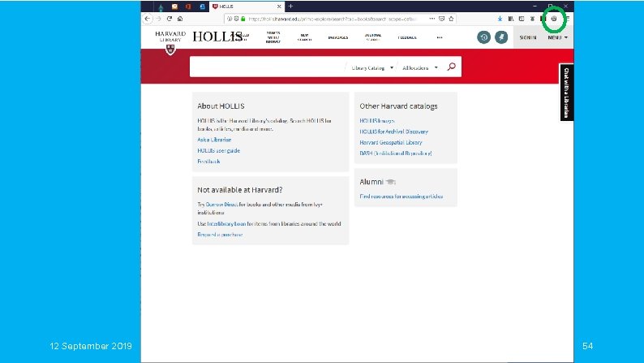644x363 pixels.
Task: Open the Interlibrary Loan link
Action: (226, 223)
